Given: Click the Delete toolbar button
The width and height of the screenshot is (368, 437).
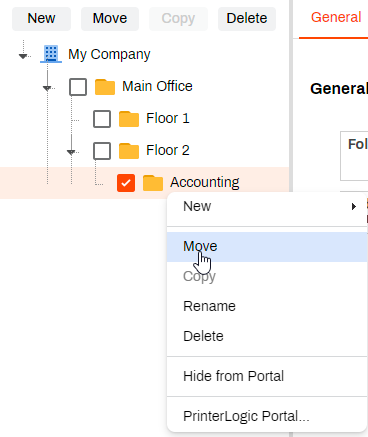Looking at the screenshot, I should coord(247,19).
